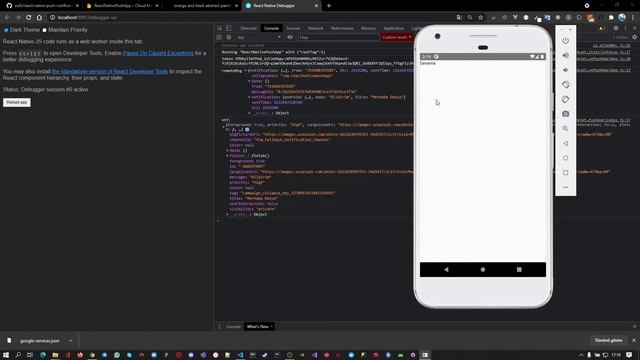Select the drawer Console tab
Viewport: 640px width, 360px height.
coord(233,327)
